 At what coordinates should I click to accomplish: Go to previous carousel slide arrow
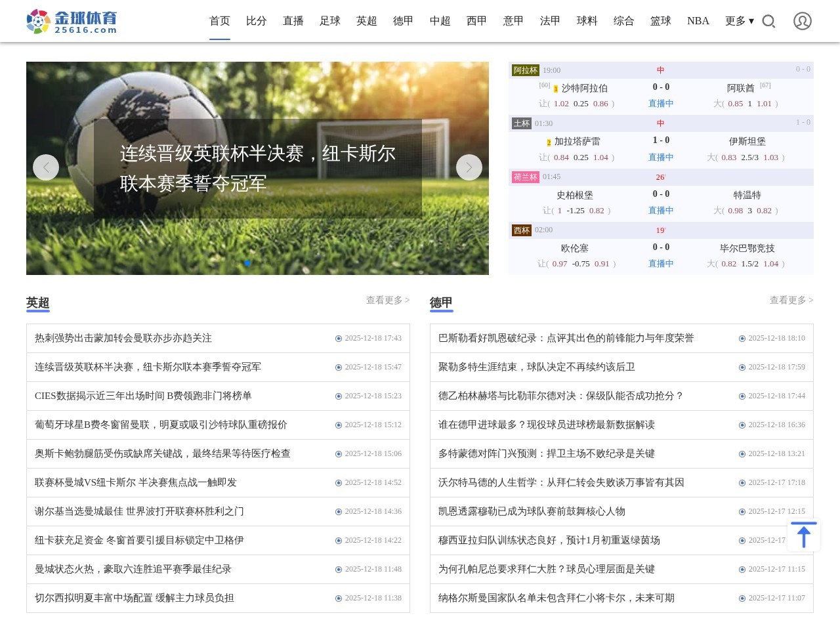pos(46,167)
